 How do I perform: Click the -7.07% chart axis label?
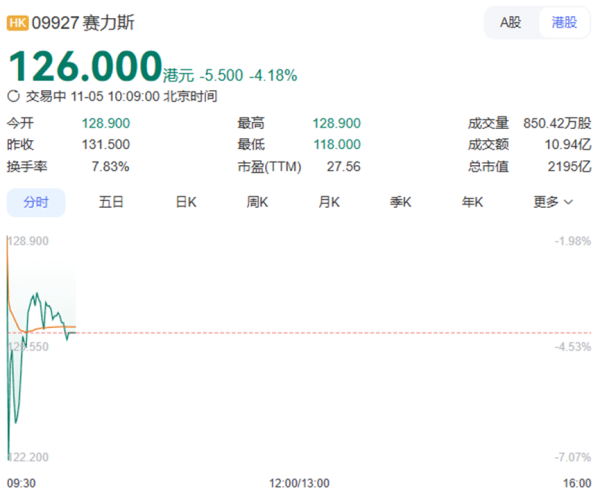point(573,457)
